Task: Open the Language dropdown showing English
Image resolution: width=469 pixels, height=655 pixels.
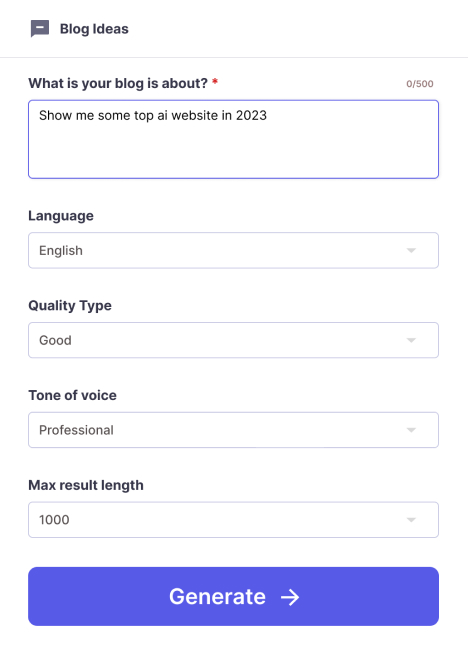Action: [233, 250]
